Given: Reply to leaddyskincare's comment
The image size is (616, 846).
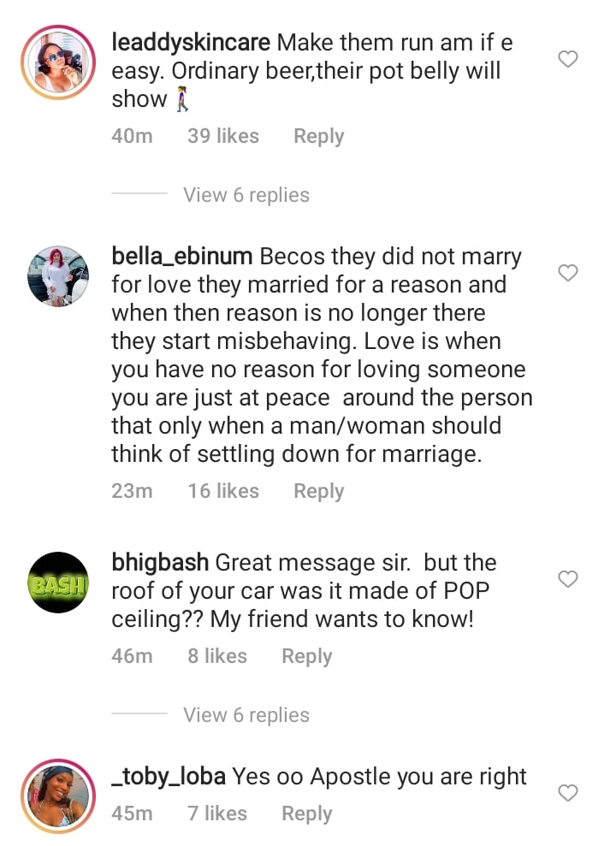Looking at the screenshot, I should 318,136.
